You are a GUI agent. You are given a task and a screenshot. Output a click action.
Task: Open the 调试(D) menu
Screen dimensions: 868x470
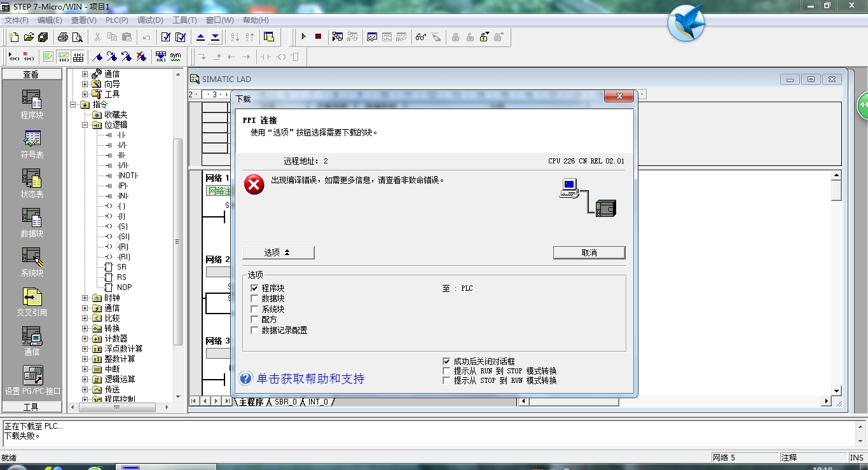tap(150, 20)
